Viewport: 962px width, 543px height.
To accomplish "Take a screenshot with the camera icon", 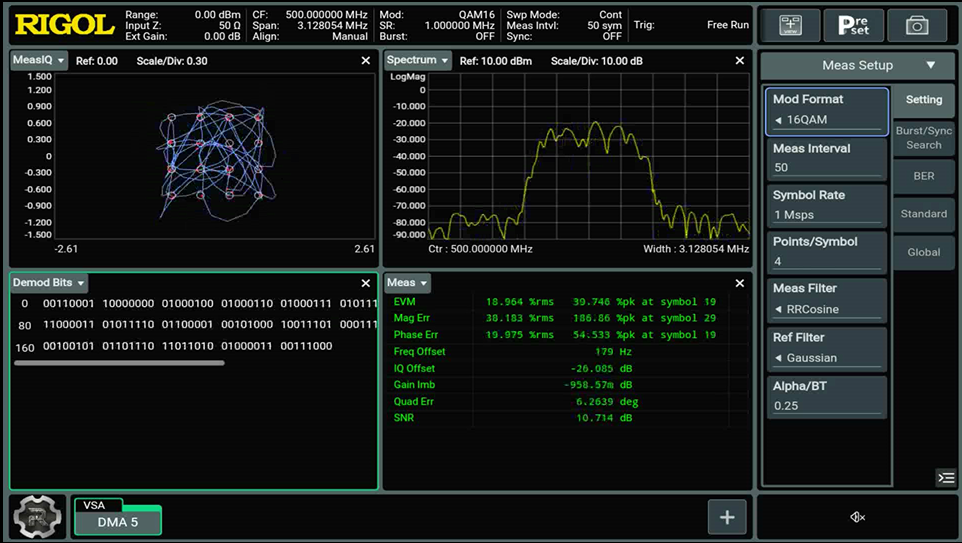I will [x=917, y=25].
